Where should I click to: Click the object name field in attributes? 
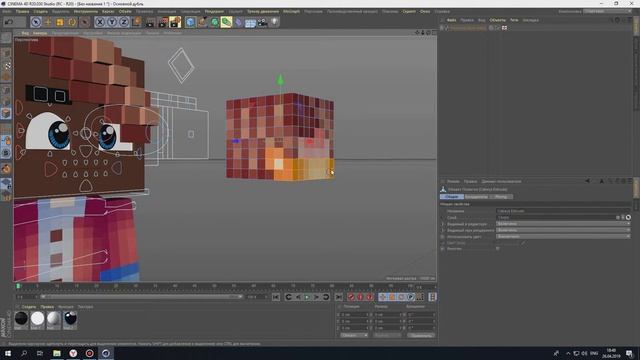click(563, 211)
